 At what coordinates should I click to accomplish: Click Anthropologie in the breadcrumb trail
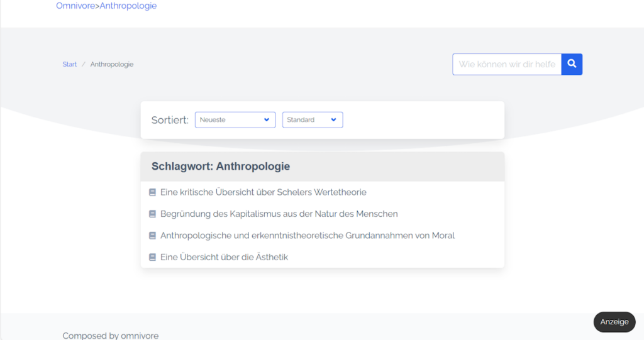point(112,64)
